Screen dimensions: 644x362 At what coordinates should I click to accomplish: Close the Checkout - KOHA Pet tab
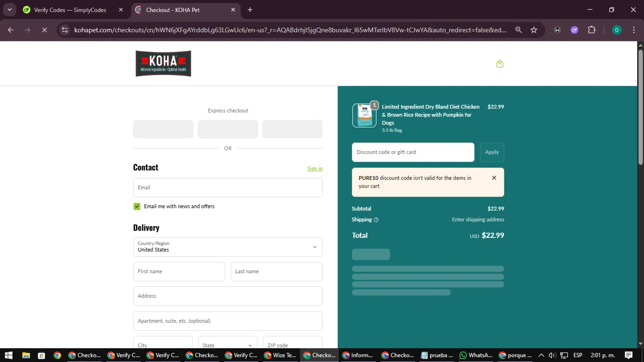(233, 10)
